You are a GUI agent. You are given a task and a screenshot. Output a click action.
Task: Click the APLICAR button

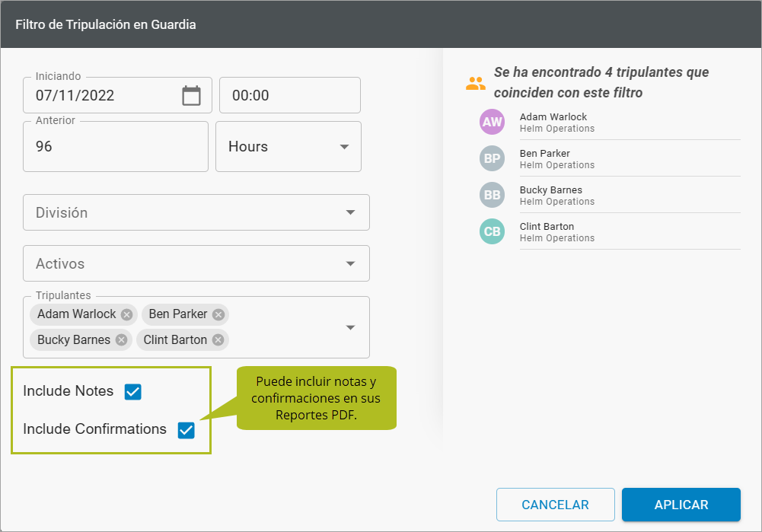pos(681,505)
